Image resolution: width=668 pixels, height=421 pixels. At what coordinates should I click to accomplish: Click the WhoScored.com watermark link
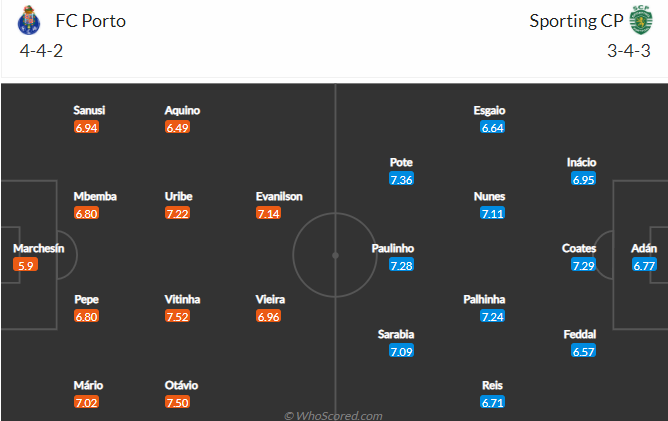point(333,415)
